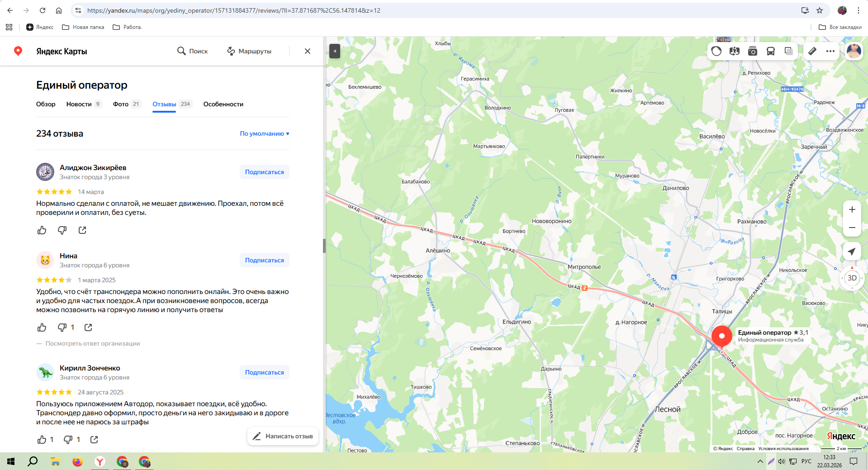
Task: Open the Работа bookmarks folder
Action: click(x=127, y=27)
